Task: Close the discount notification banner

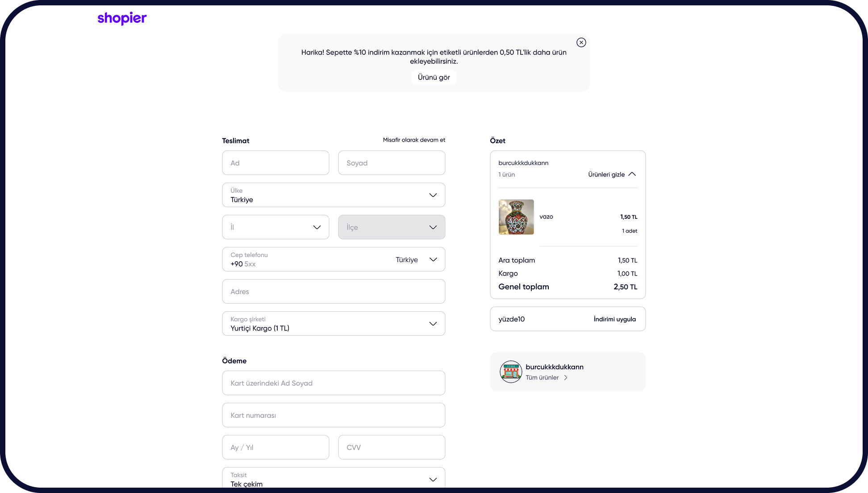Action: (x=581, y=42)
